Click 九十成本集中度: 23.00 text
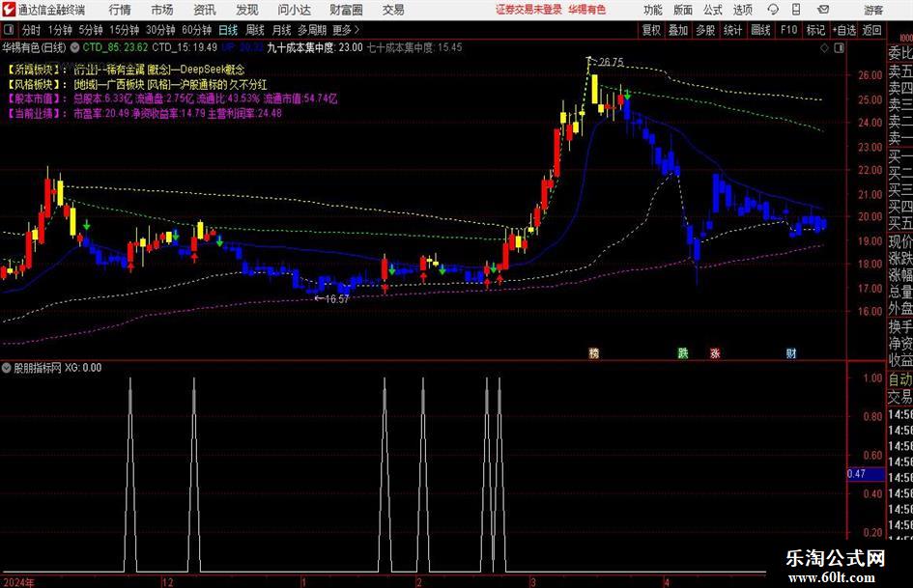 click(x=314, y=47)
